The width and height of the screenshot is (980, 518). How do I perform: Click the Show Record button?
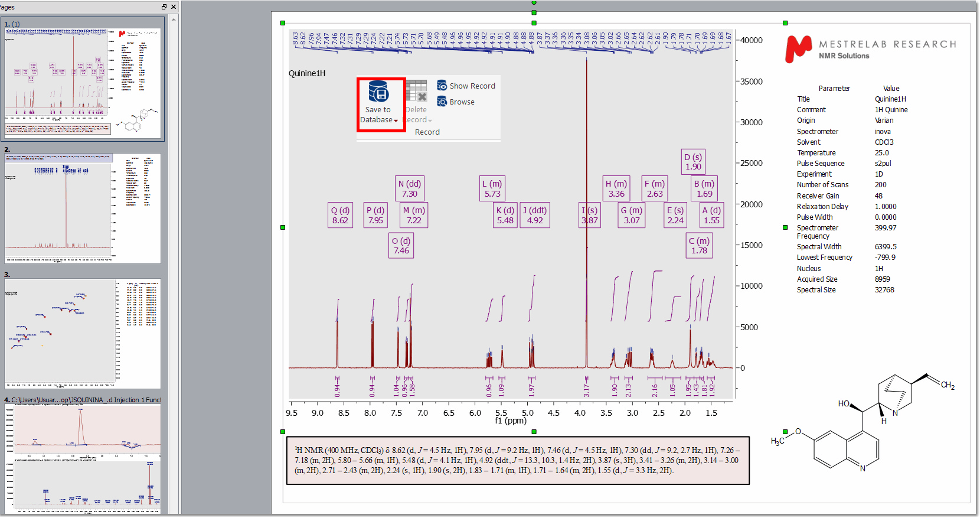click(466, 86)
